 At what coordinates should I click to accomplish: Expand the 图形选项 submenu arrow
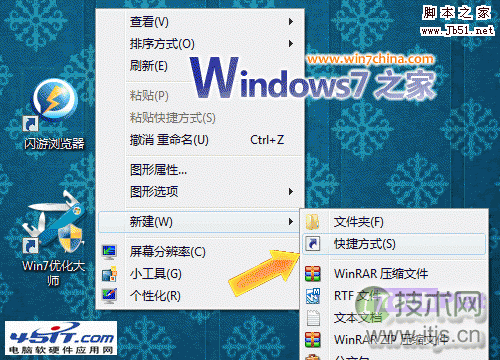click(x=291, y=192)
